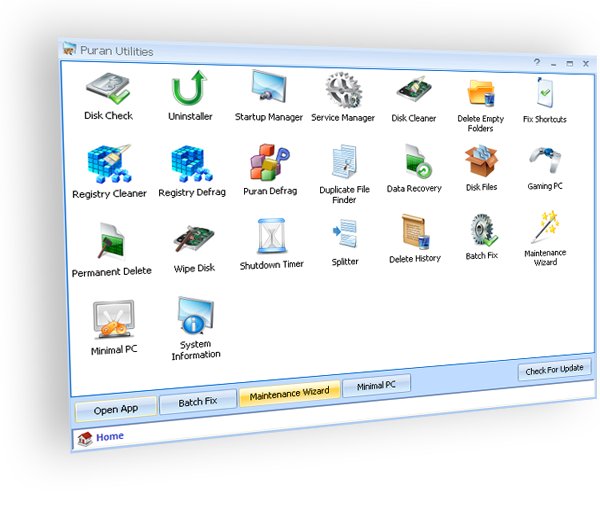Image resolution: width=600 pixels, height=524 pixels.
Task: Select the Splitter icon
Action: (345, 233)
